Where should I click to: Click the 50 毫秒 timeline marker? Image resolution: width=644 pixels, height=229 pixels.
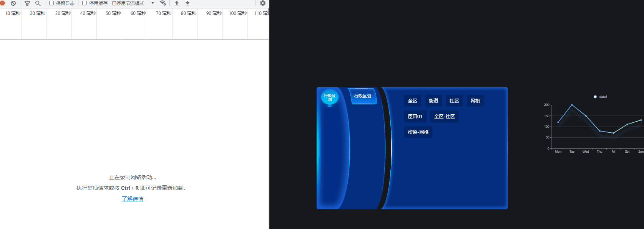(x=113, y=13)
